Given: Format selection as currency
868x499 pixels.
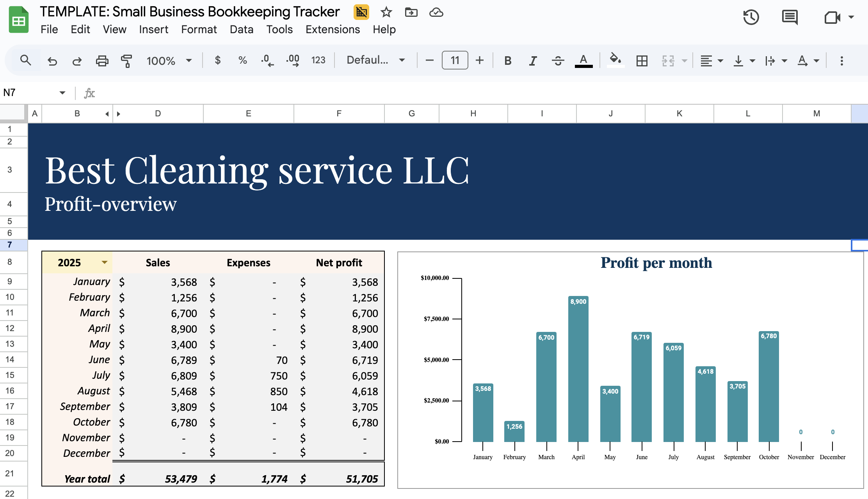Looking at the screenshot, I should [218, 61].
